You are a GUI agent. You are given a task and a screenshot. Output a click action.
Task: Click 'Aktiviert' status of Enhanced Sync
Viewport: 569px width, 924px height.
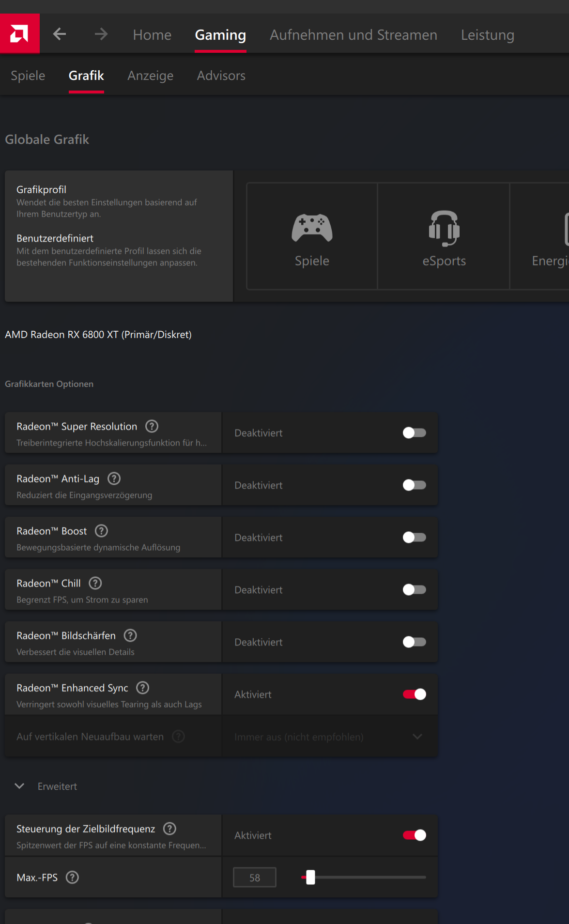[x=253, y=694]
